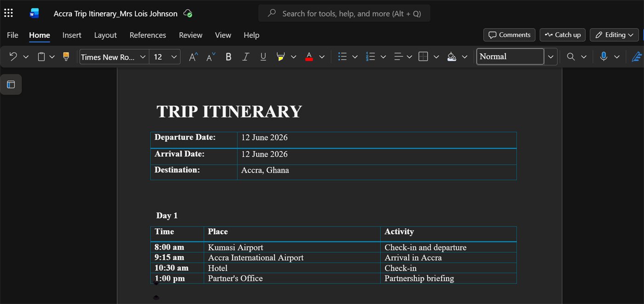
Task: Expand the Find options arrow
Action: 584,57
